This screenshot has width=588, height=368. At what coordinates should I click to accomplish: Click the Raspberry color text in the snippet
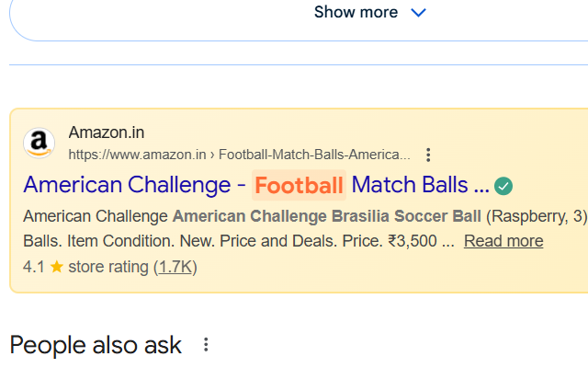tap(526, 216)
